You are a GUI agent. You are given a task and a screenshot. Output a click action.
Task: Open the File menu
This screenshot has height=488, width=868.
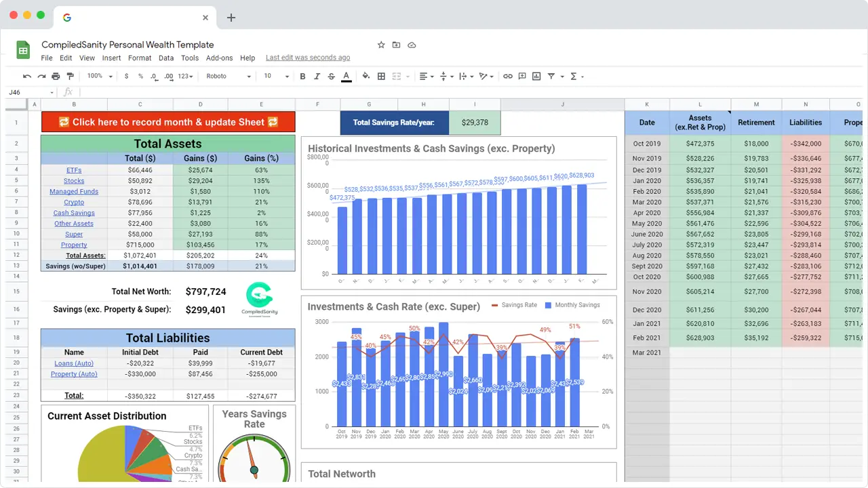[x=47, y=58]
